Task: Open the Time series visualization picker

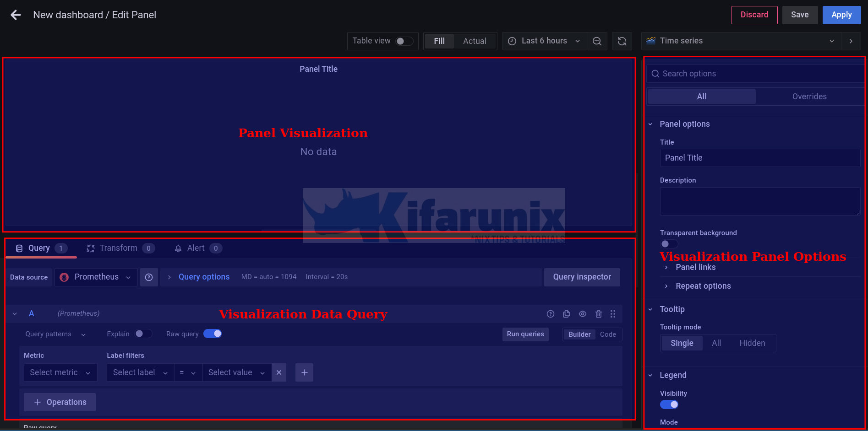Action: [741, 41]
